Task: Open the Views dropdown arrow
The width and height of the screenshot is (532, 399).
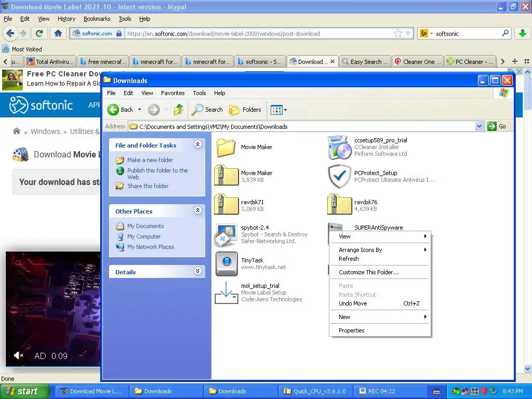Action: 285,110
